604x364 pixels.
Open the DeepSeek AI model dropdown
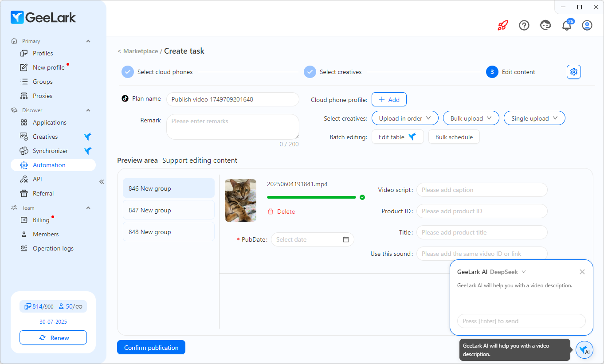point(508,272)
